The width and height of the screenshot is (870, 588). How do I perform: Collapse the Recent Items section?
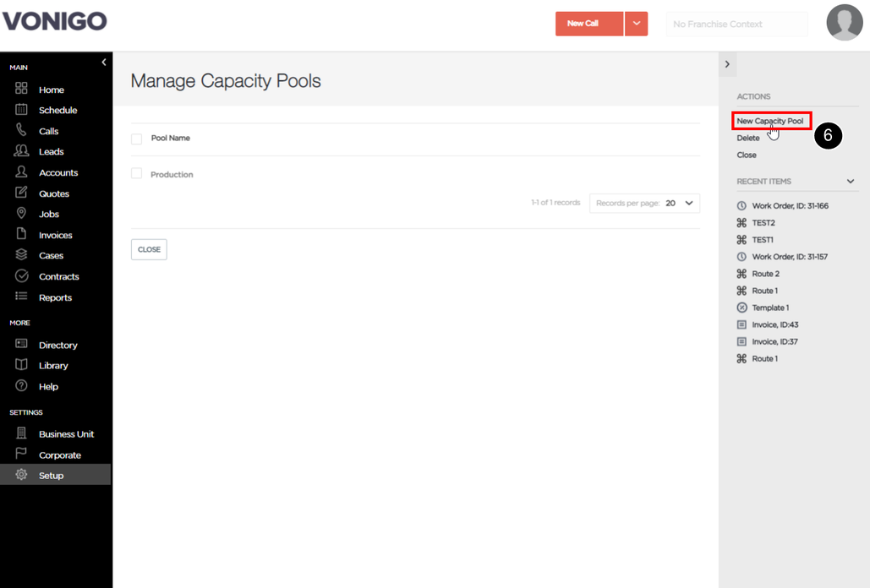point(851,182)
